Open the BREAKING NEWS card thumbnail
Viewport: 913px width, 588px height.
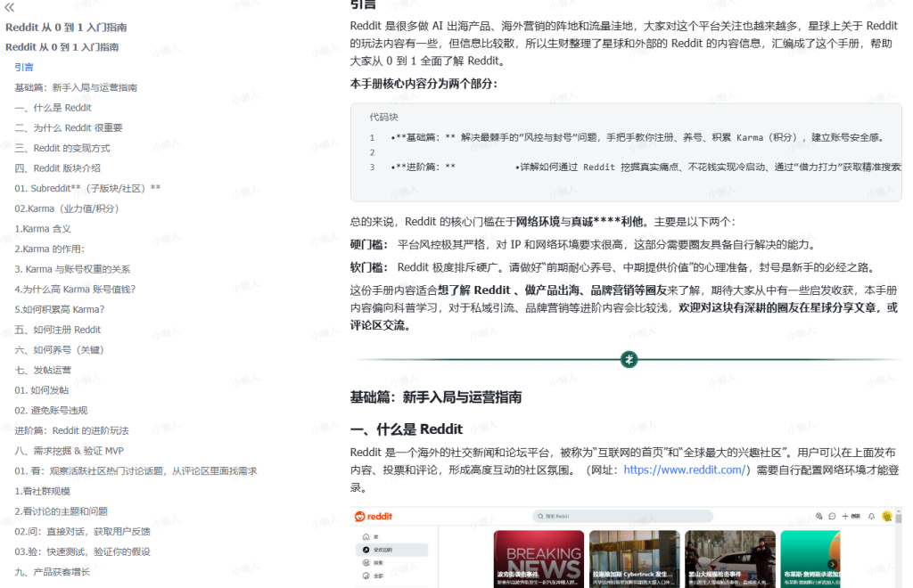click(539, 559)
